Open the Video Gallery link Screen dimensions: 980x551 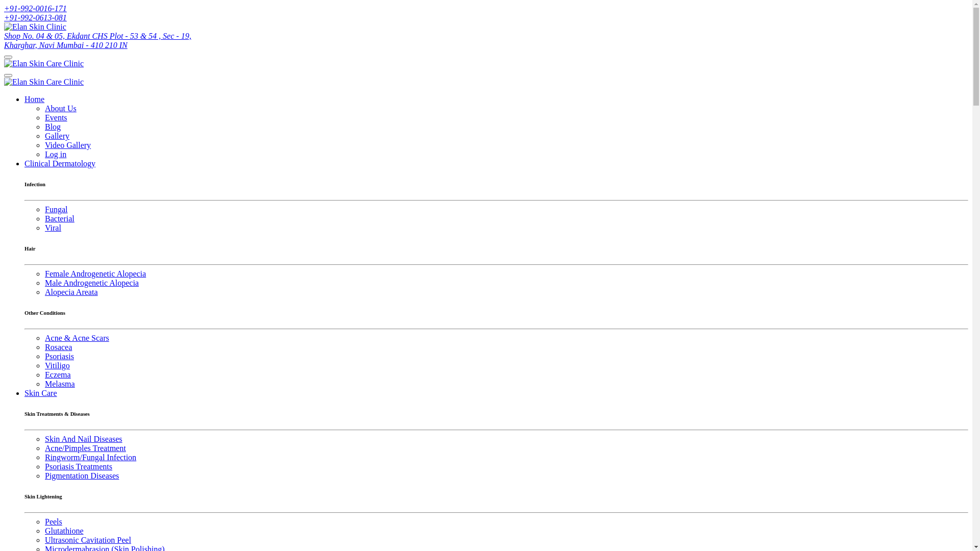67,145
